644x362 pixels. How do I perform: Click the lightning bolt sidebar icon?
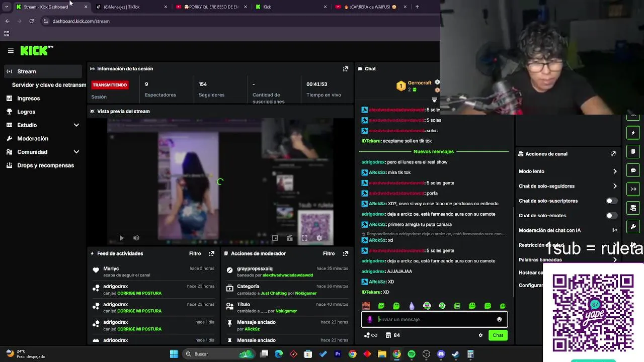click(x=633, y=133)
